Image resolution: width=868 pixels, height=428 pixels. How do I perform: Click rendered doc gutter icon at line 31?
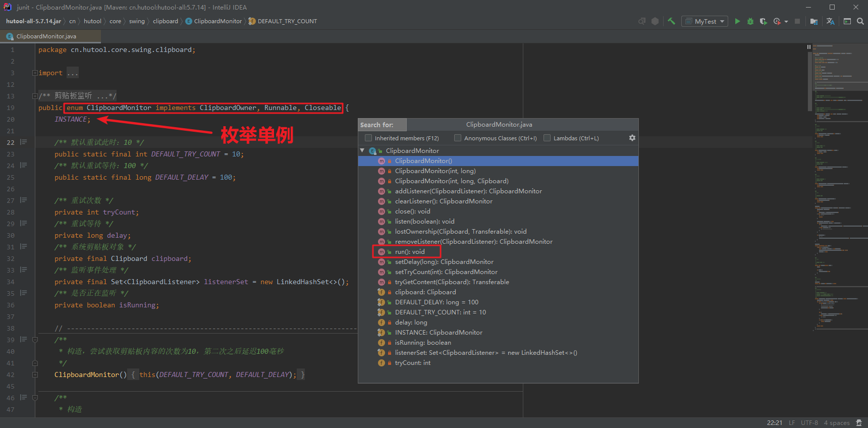[x=24, y=246]
